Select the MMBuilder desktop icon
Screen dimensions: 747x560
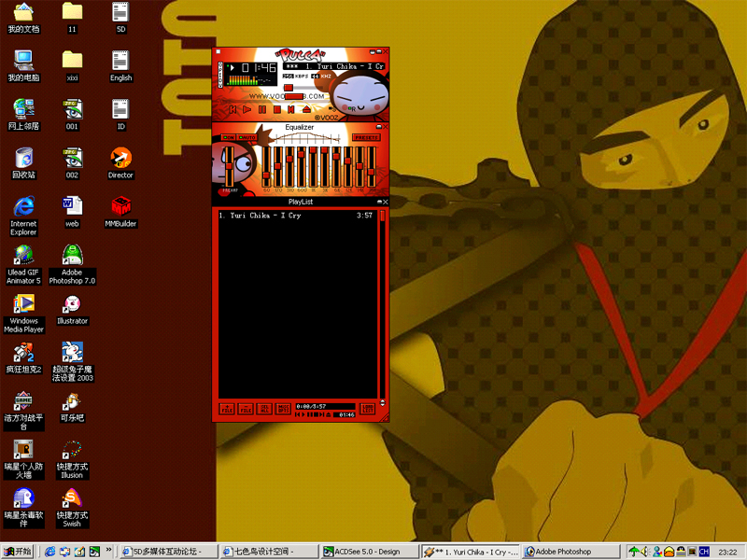(x=120, y=213)
